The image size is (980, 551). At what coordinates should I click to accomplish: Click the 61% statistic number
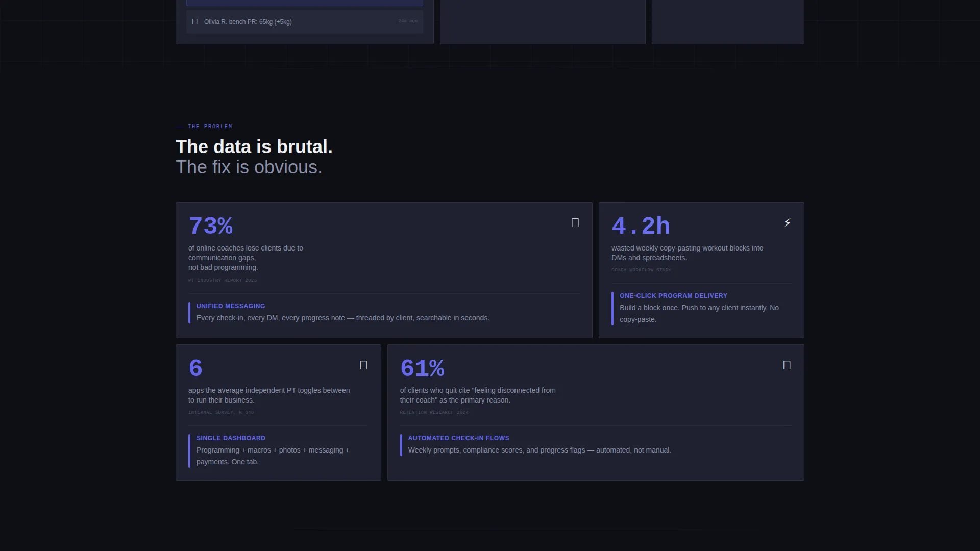422,368
